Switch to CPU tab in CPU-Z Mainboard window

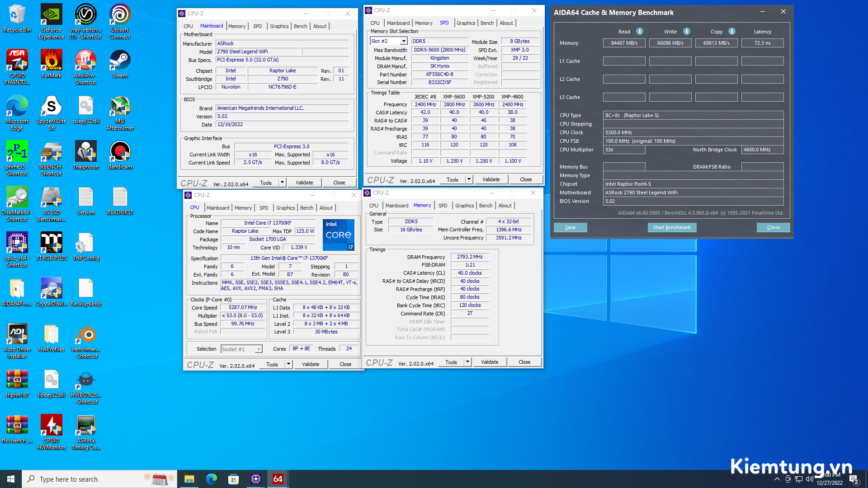pos(188,26)
